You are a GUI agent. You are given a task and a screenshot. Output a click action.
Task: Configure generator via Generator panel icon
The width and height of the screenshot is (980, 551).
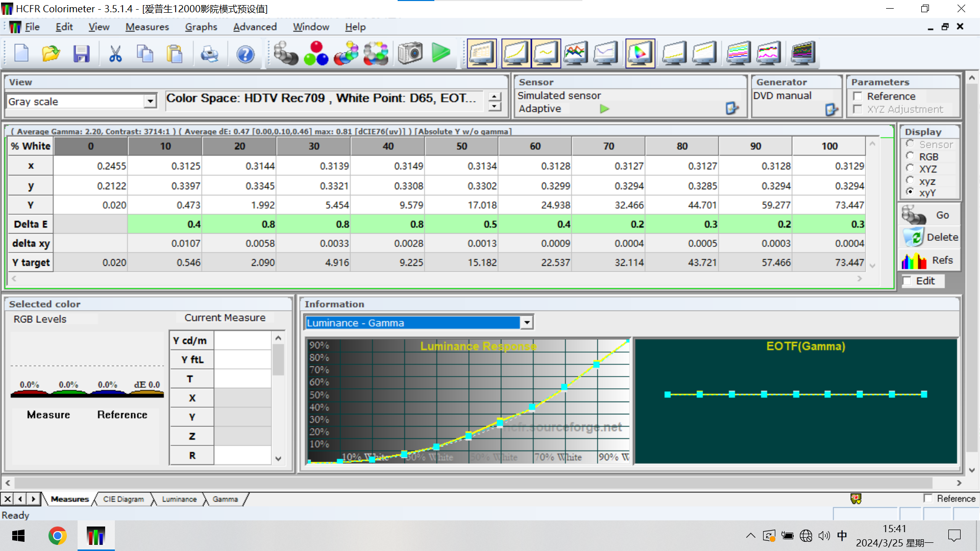pyautogui.click(x=831, y=109)
